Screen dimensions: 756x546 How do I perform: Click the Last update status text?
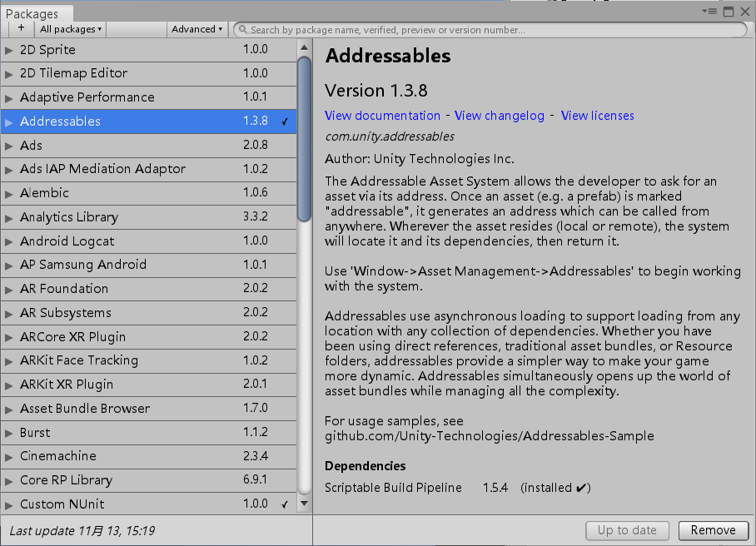(x=82, y=531)
